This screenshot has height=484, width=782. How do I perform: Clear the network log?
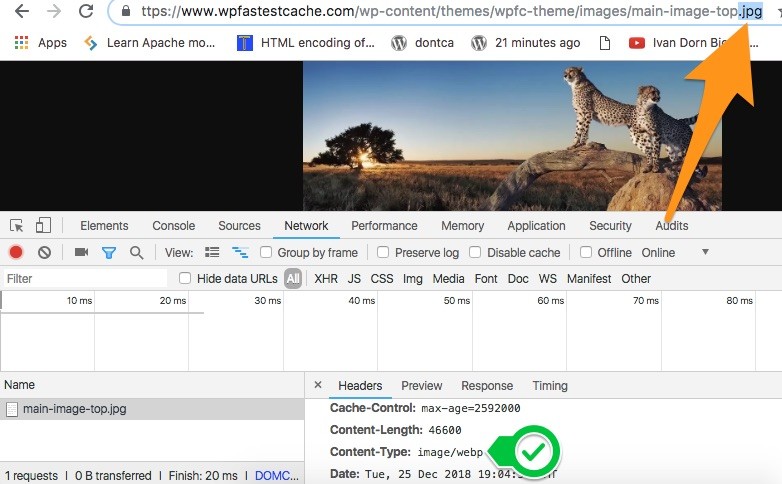click(x=44, y=253)
